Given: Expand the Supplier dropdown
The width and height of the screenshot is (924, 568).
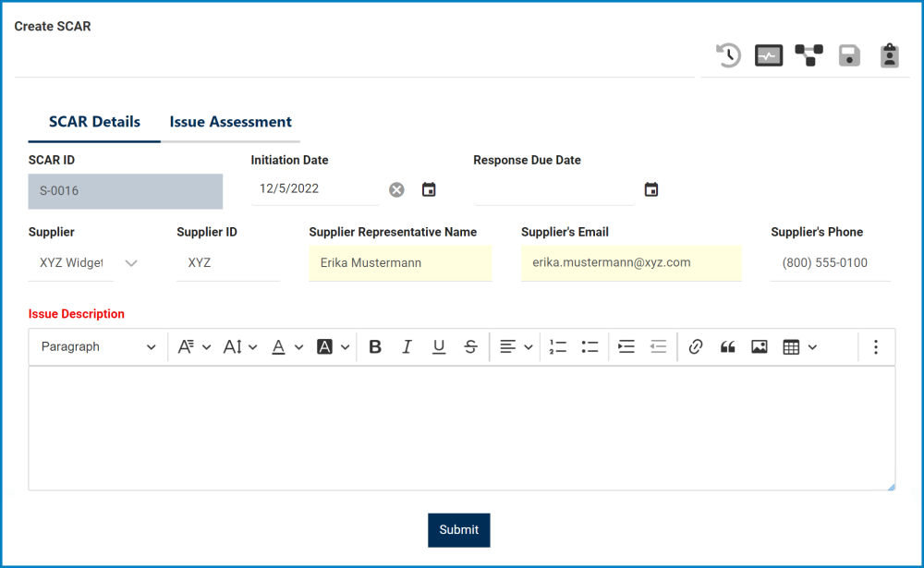Looking at the screenshot, I should point(131,263).
